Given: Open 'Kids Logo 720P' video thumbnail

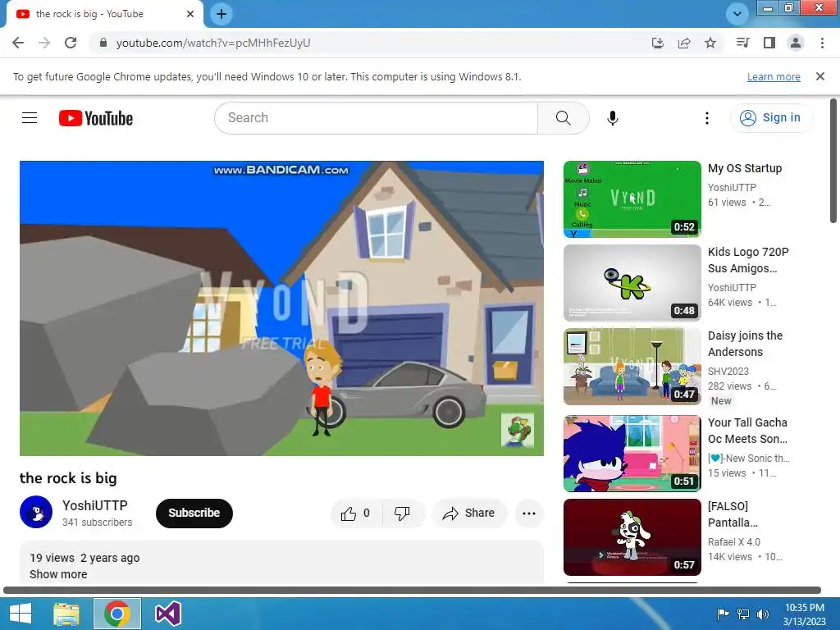Looking at the screenshot, I should [632, 283].
